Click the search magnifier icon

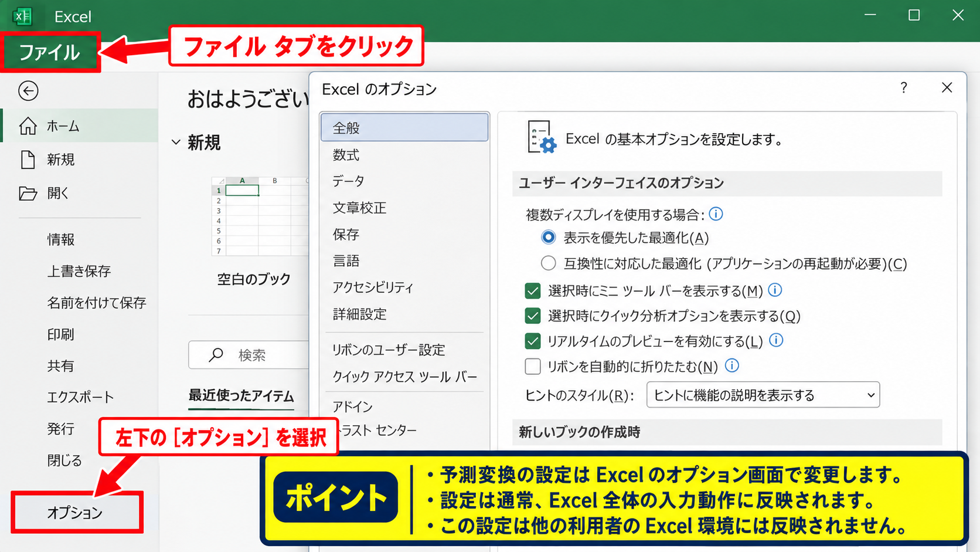coord(216,355)
